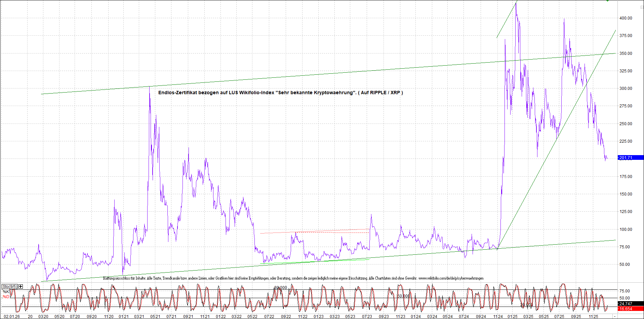Click the blue 201.71 current price tag
This screenshot has height=319, width=644.
[626, 158]
